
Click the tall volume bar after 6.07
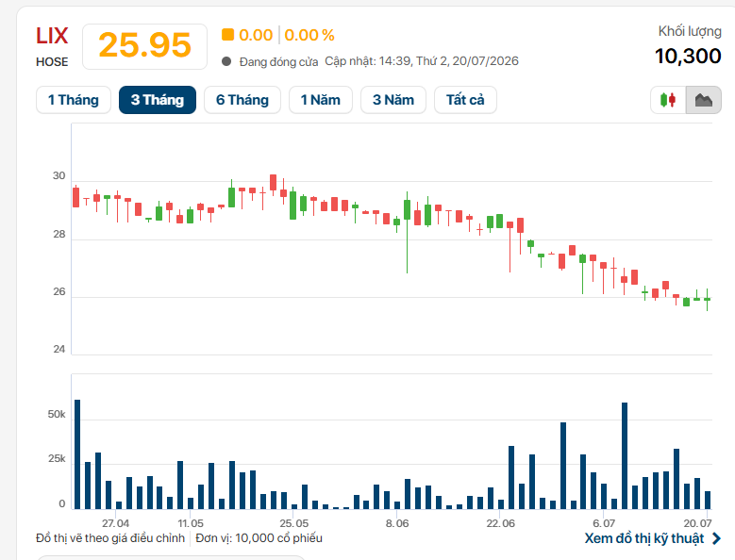point(625,455)
